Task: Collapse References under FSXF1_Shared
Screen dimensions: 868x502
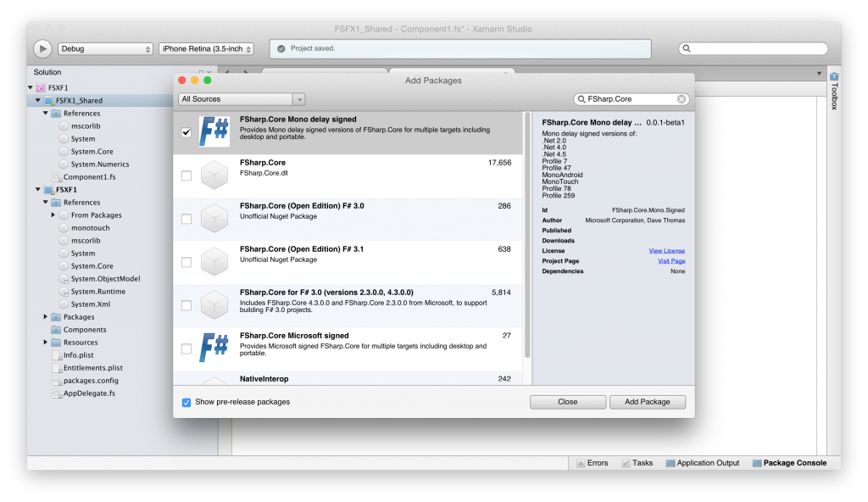Action: coord(46,113)
